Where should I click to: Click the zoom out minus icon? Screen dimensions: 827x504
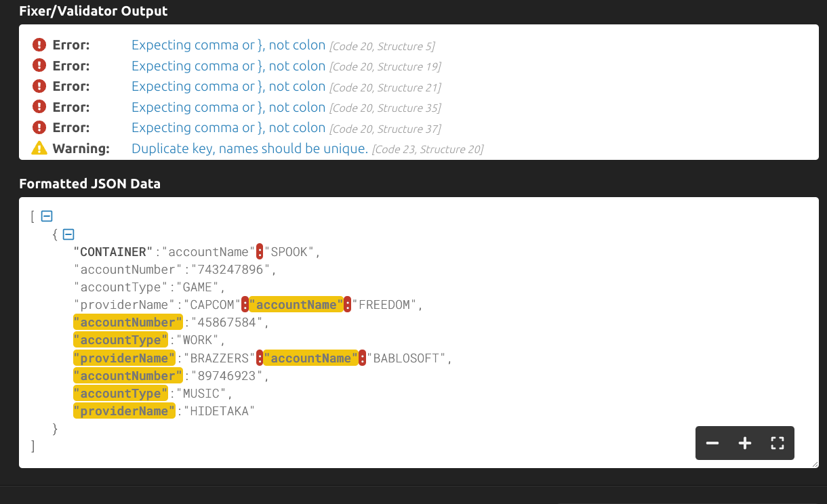click(712, 444)
